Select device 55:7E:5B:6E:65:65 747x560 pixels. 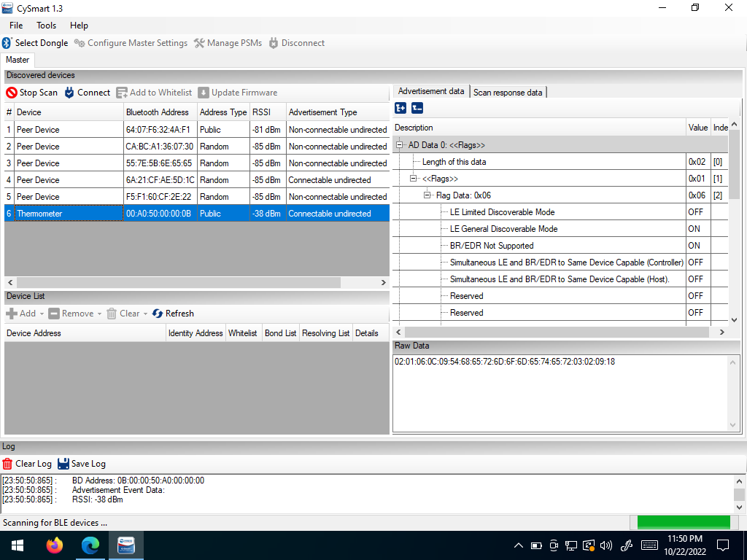click(197, 163)
